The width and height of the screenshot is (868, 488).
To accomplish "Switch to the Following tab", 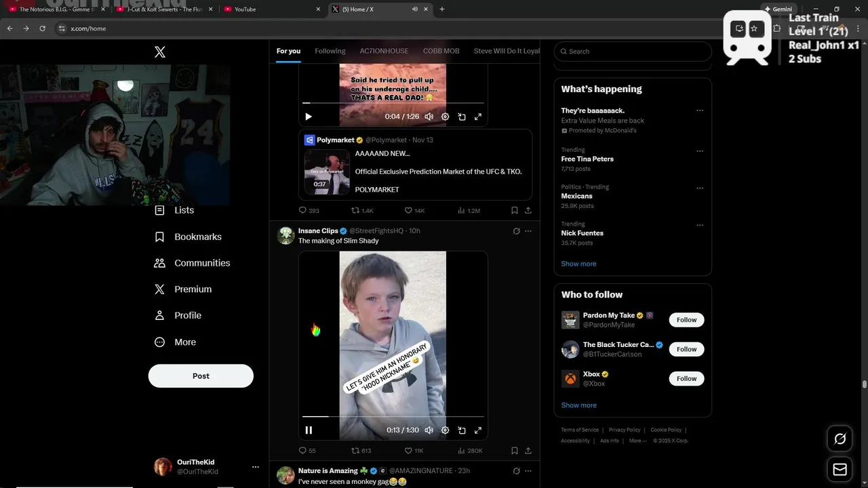I will pos(330,51).
